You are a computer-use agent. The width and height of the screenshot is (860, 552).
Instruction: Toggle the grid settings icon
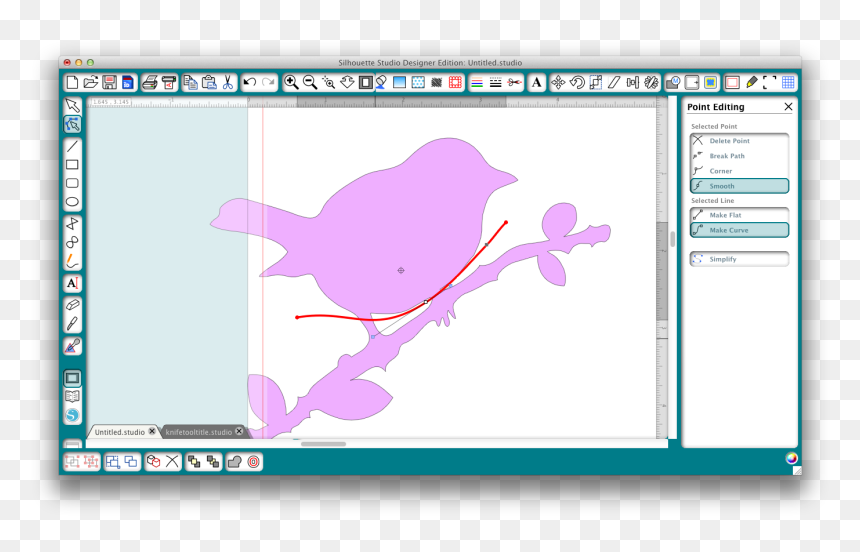788,83
